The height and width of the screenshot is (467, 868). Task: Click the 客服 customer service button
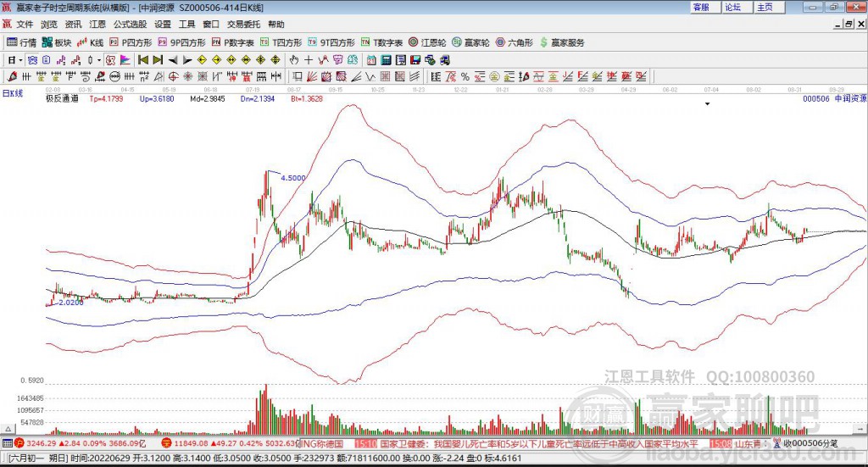point(704,7)
